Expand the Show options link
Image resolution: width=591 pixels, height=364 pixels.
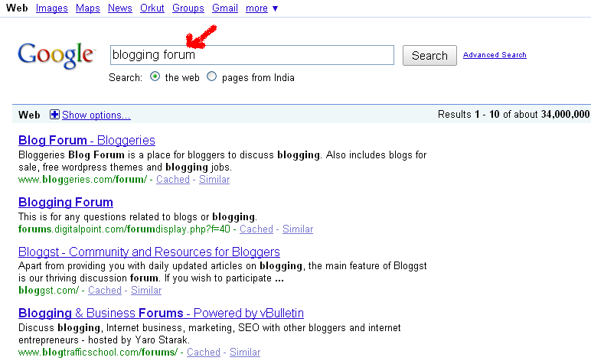[x=96, y=115]
